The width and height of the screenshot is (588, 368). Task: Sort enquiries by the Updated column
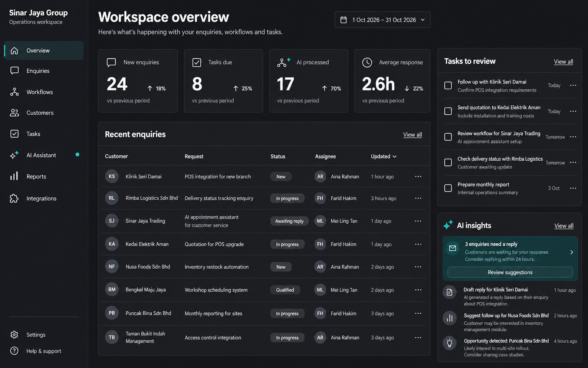tap(384, 157)
